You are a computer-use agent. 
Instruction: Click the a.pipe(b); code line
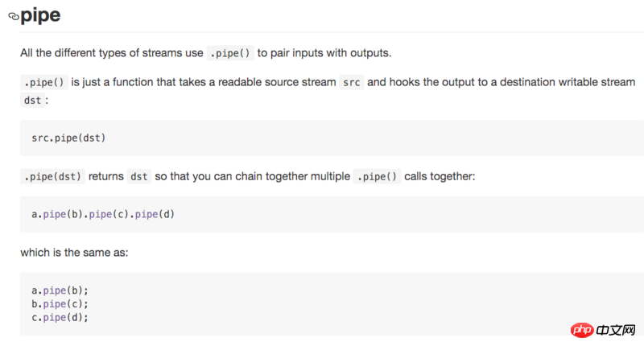click(60, 290)
